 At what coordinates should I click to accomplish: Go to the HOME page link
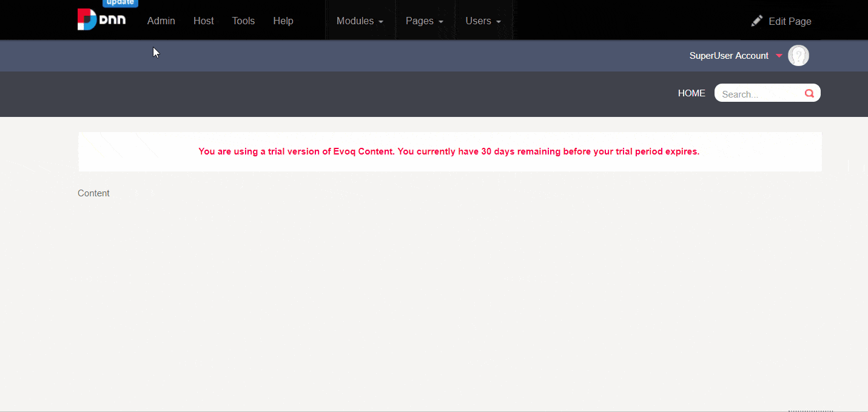(x=691, y=93)
